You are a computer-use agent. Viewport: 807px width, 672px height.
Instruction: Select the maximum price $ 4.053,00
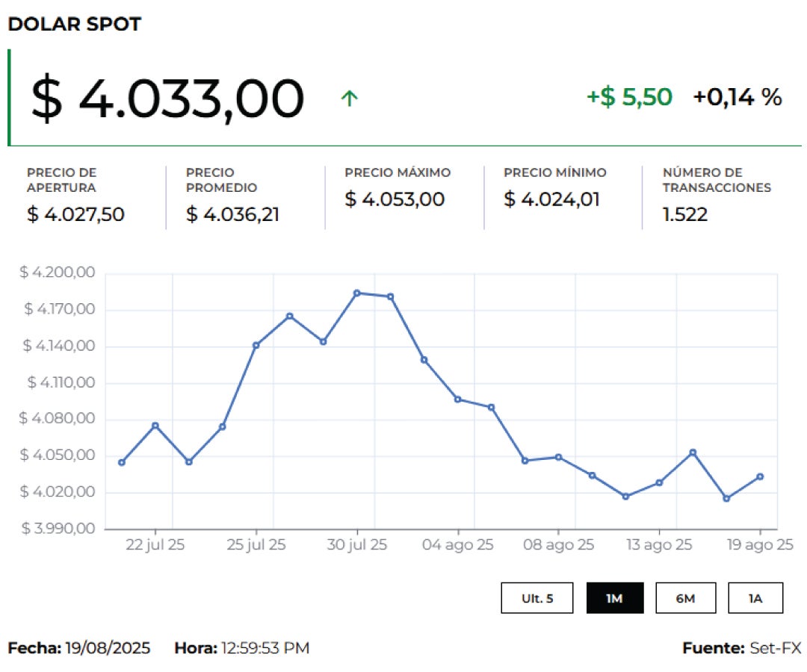pyautogui.click(x=395, y=199)
